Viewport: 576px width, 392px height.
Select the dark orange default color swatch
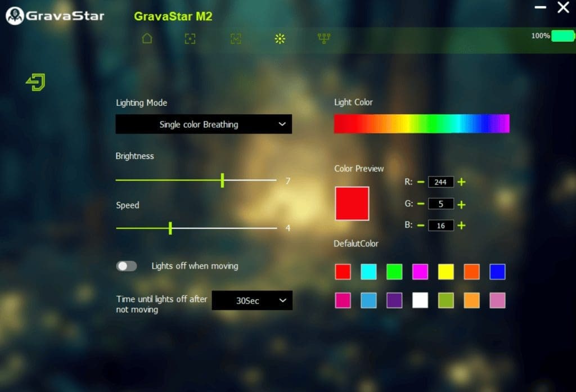click(471, 272)
